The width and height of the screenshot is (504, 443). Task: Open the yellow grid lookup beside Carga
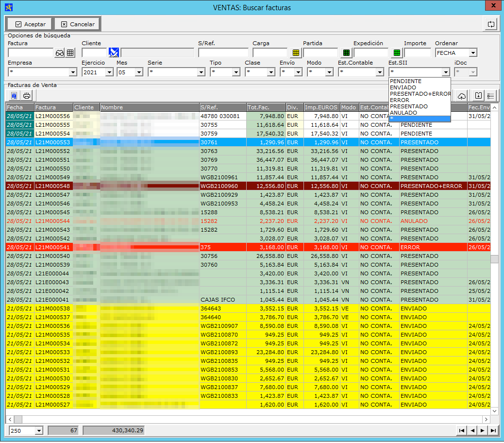pos(296,53)
